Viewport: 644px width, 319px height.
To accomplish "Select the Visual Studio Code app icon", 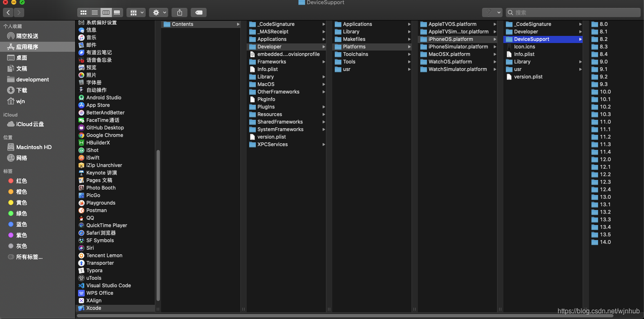I will (x=81, y=286).
